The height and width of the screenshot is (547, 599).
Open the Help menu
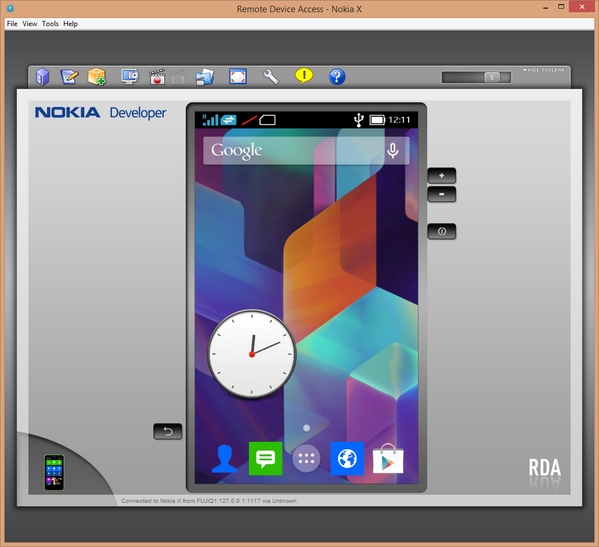(70, 24)
